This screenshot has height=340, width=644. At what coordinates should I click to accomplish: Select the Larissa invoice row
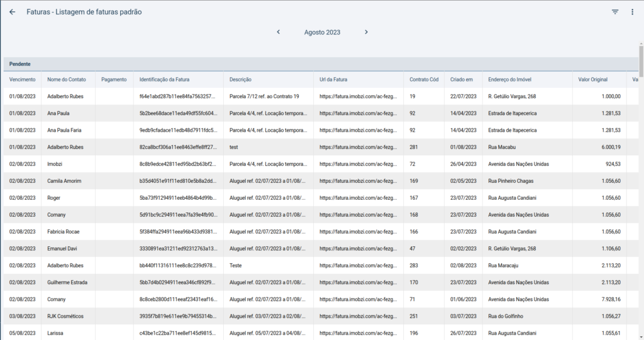point(321,333)
